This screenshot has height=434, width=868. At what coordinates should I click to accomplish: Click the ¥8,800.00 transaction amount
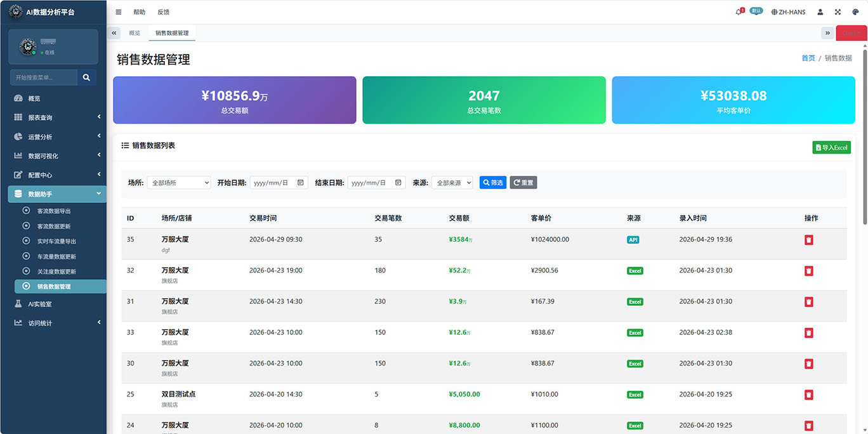pos(464,425)
